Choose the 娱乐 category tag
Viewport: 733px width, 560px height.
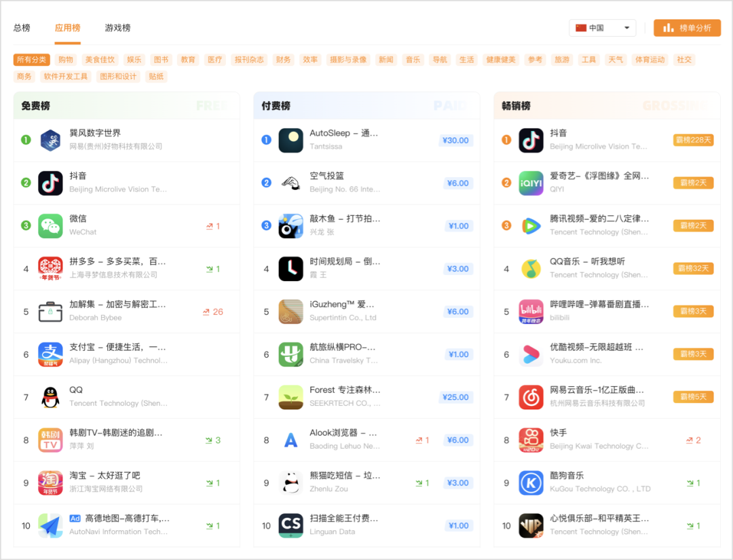[134, 60]
